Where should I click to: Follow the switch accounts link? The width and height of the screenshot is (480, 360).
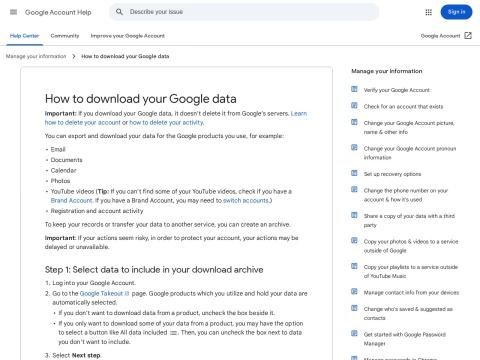point(246,200)
